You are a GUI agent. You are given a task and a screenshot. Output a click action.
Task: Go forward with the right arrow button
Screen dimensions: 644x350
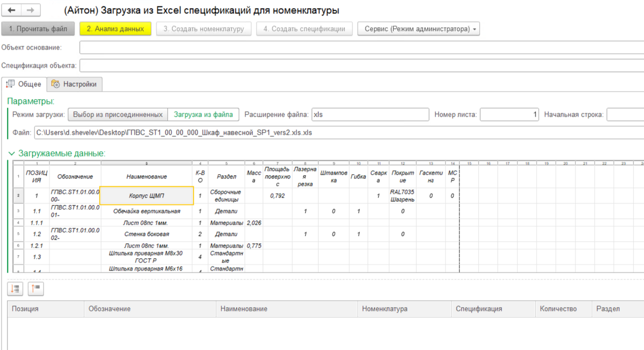pos(30,10)
